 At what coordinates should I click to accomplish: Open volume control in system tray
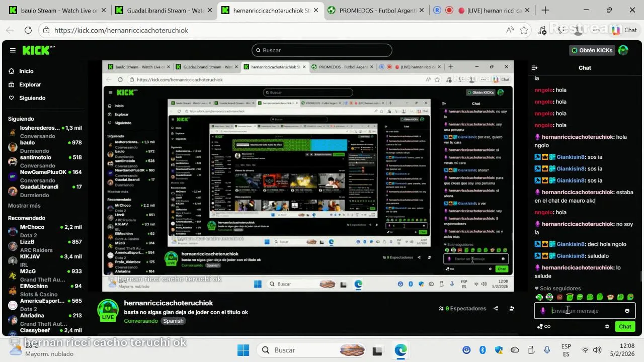tap(597, 350)
